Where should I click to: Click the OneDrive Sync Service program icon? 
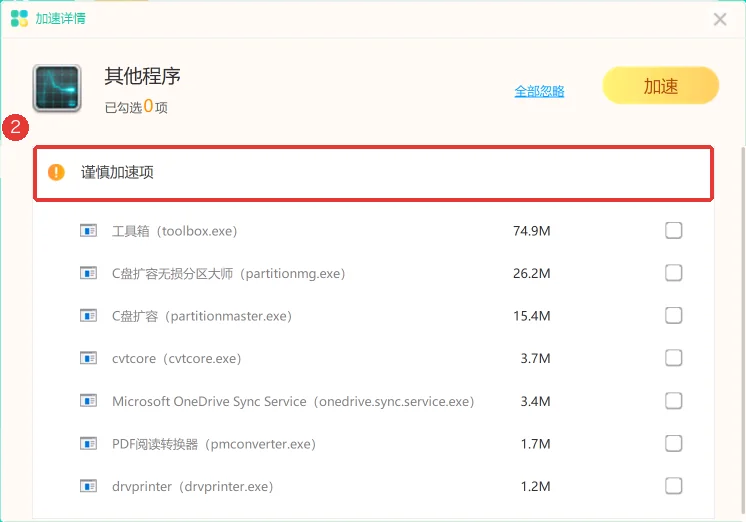coord(88,401)
